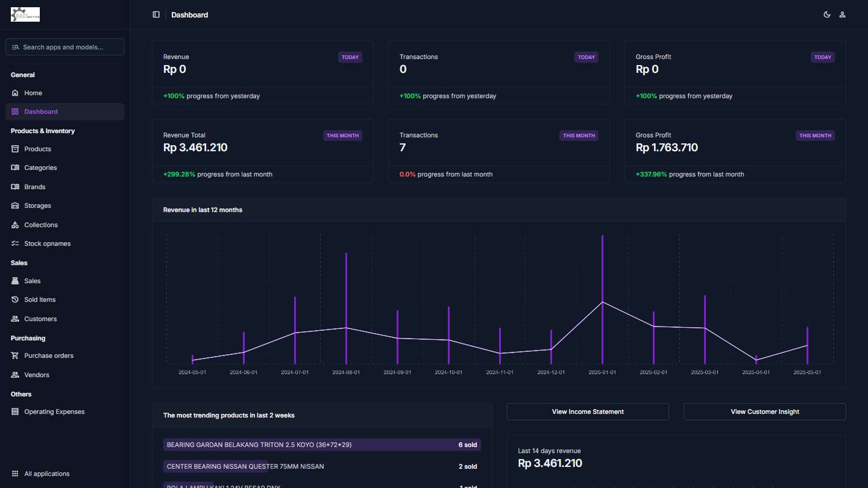This screenshot has width=868, height=488.
Task: Click the Rp 3.461.210 Revenue Total value
Action: (x=195, y=148)
